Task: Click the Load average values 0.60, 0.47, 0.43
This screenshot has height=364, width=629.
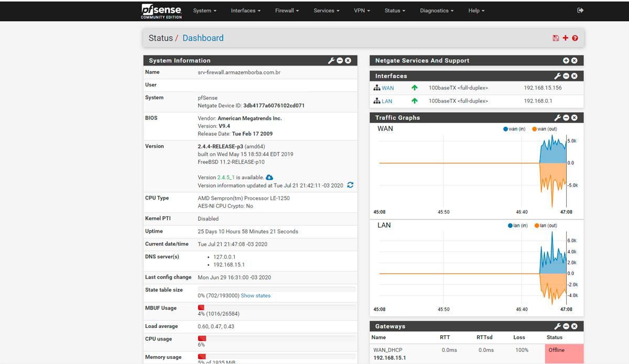Action: tap(216, 326)
